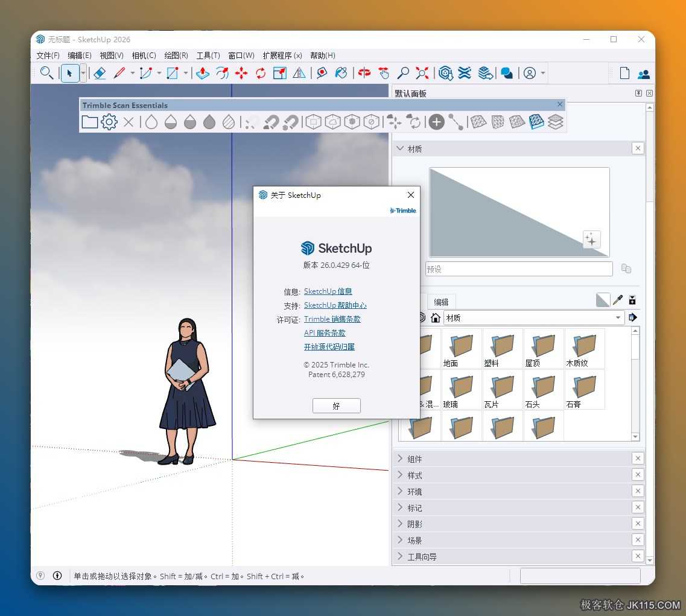Open the 木质纹 materials folder
Image resolution: width=686 pixels, height=616 pixels.
click(585, 349)
